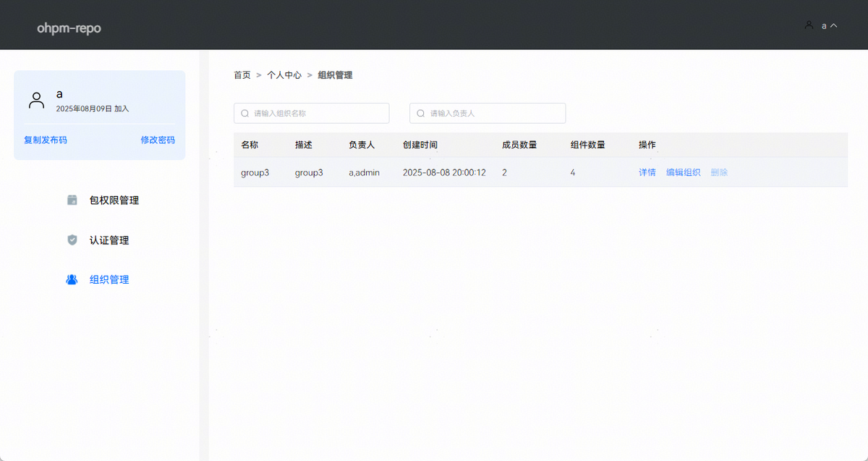
Task: Click the profile avatar icon in user card
Action: (36, 101)
